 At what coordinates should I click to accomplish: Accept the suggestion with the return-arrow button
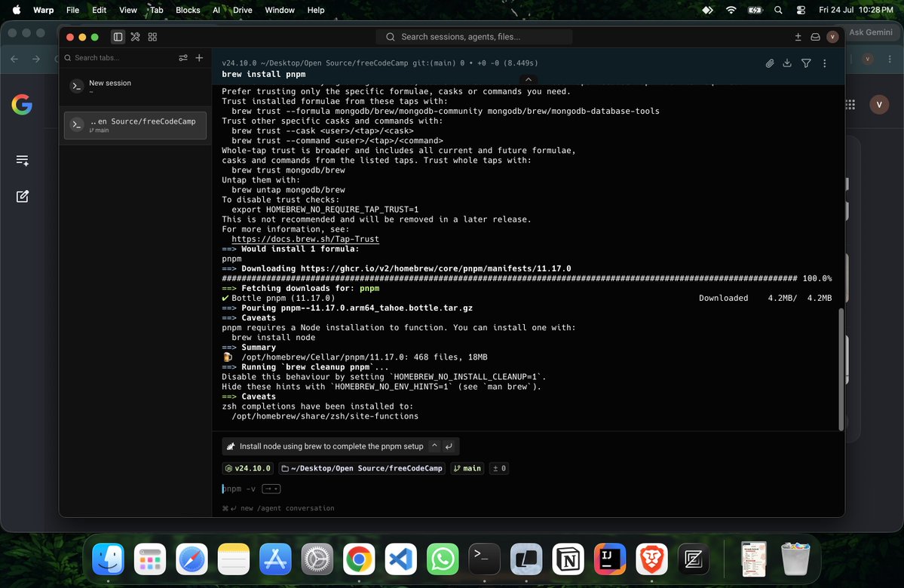click(x=449, y=446)
